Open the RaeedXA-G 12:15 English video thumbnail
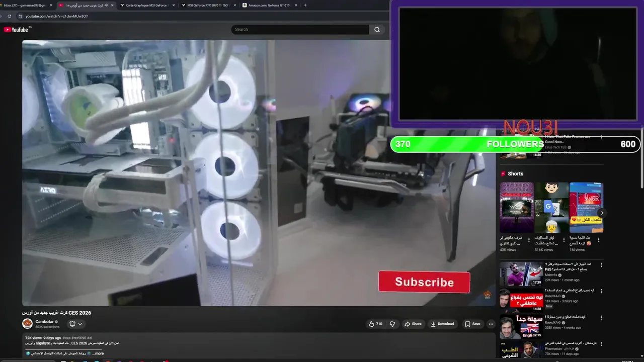 [x=521, y=327]
